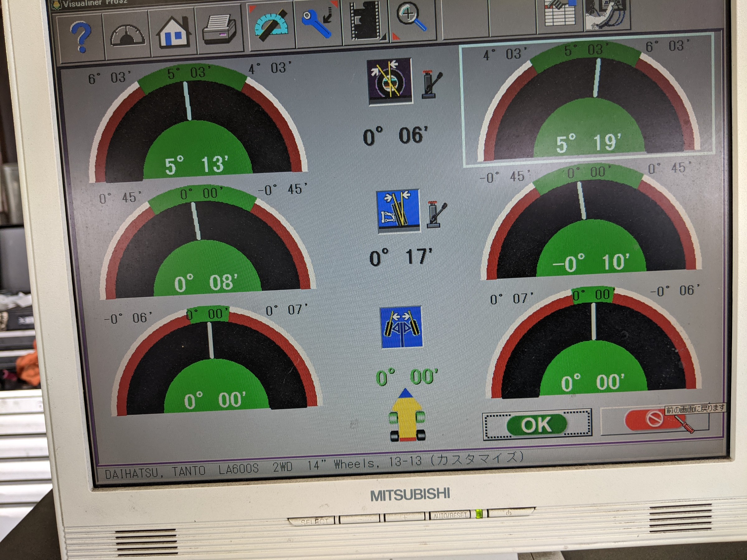Select the caster wheel icon in center
Image resolution: width=747 pixels, height=560 pixels.
click(390, 81)
